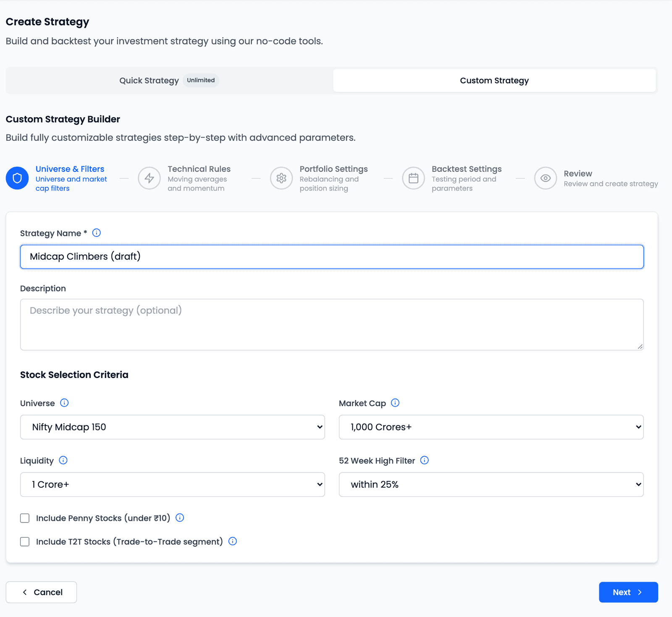
Task: Focus the Strategy Name input field
Action: point(332,257)
